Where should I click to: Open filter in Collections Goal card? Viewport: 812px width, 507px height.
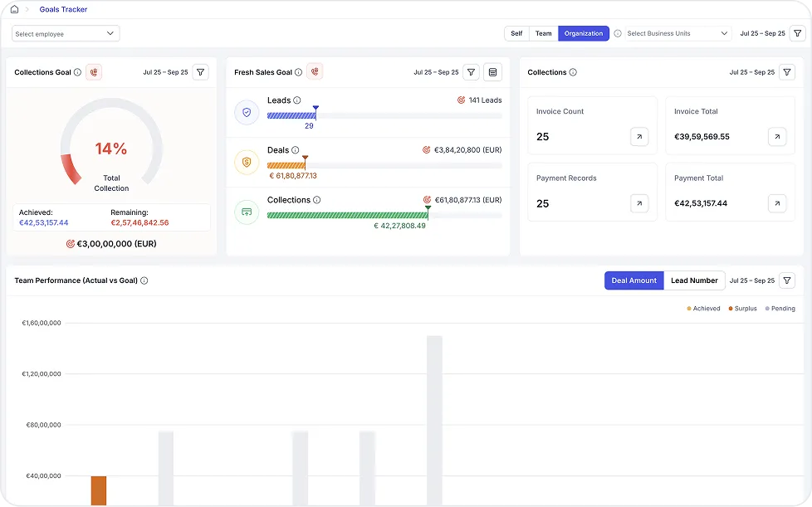[201, 72]
